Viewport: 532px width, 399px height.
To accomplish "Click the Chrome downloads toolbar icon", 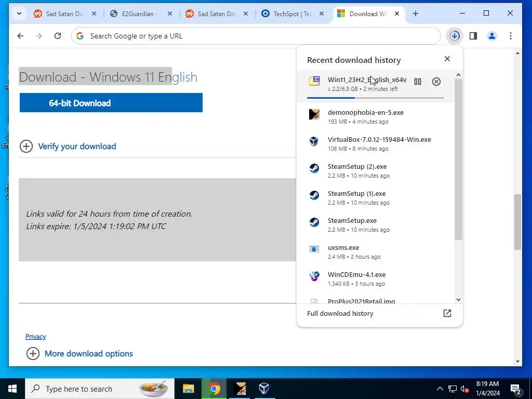I will click(x=455, y=36).
